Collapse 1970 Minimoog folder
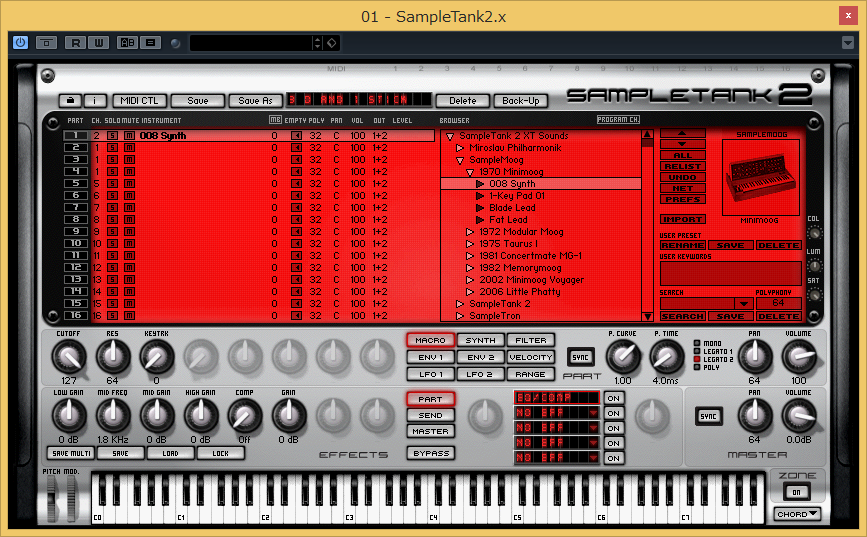 [x=470, y=173]
